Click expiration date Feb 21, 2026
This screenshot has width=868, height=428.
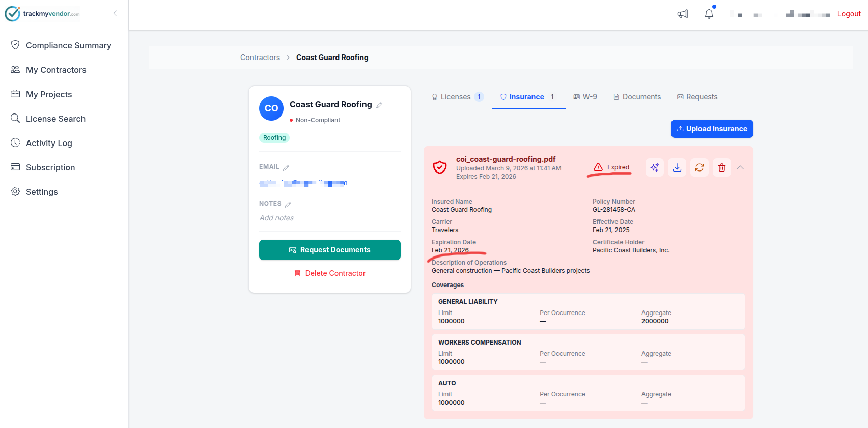450,250
